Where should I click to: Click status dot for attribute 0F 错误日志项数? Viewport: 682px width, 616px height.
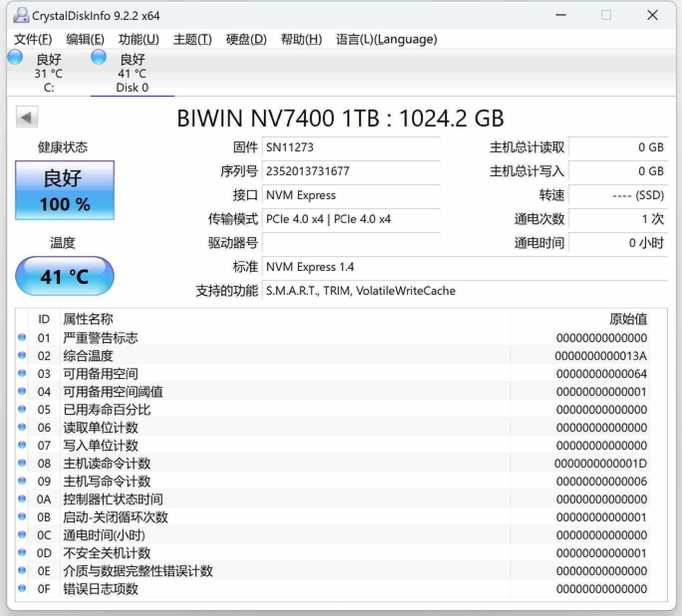(22, 588)
